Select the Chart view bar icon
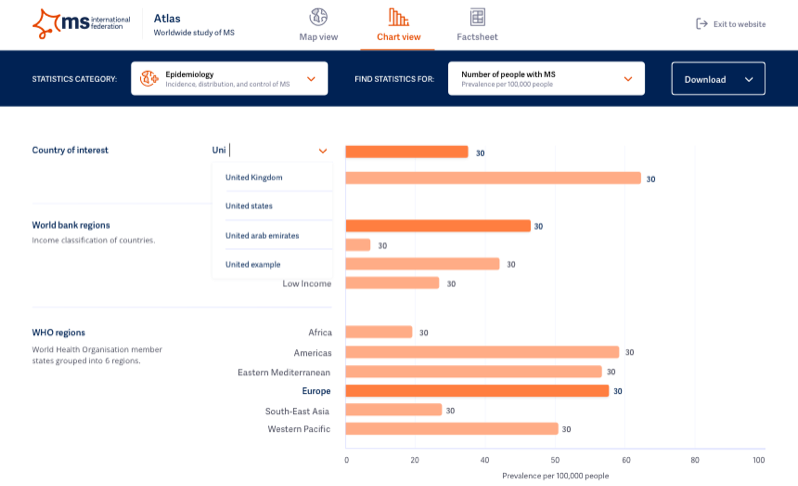 (398, 17)
